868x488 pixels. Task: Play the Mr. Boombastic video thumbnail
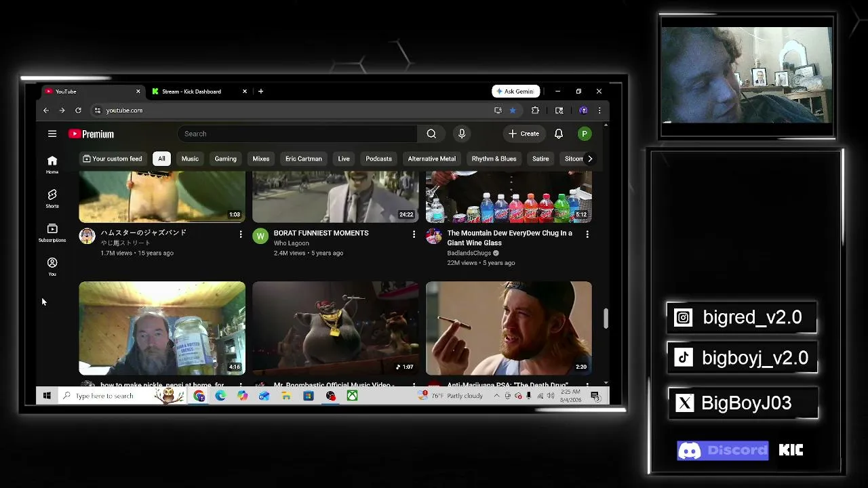pos(336,328)
